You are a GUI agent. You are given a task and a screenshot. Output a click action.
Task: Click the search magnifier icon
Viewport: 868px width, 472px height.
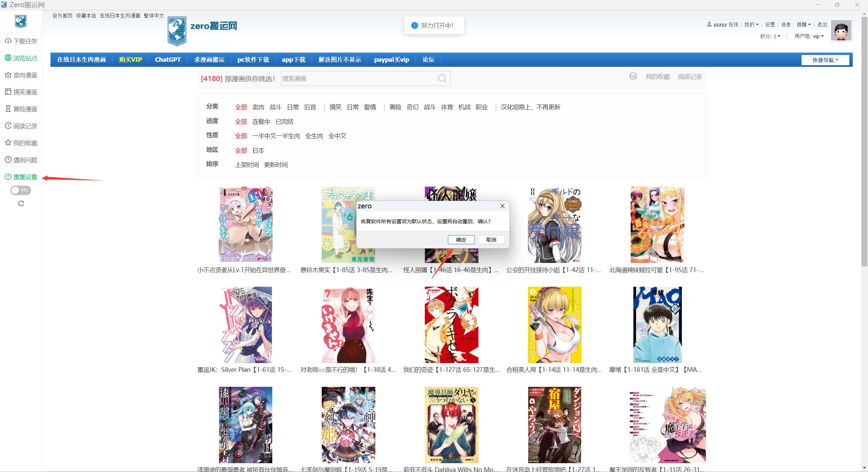point(442,78)
